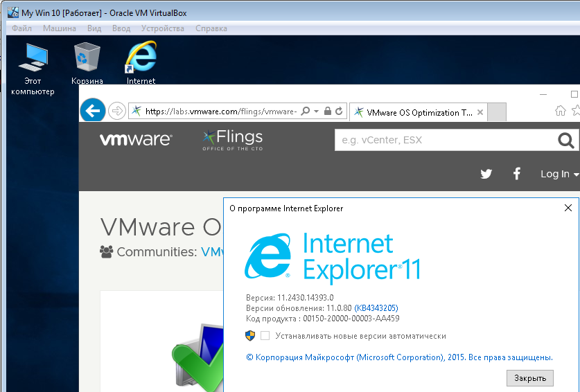Click the Flings search input field
The width and height of the screenshot is (580, 392).
pos(444,140)
